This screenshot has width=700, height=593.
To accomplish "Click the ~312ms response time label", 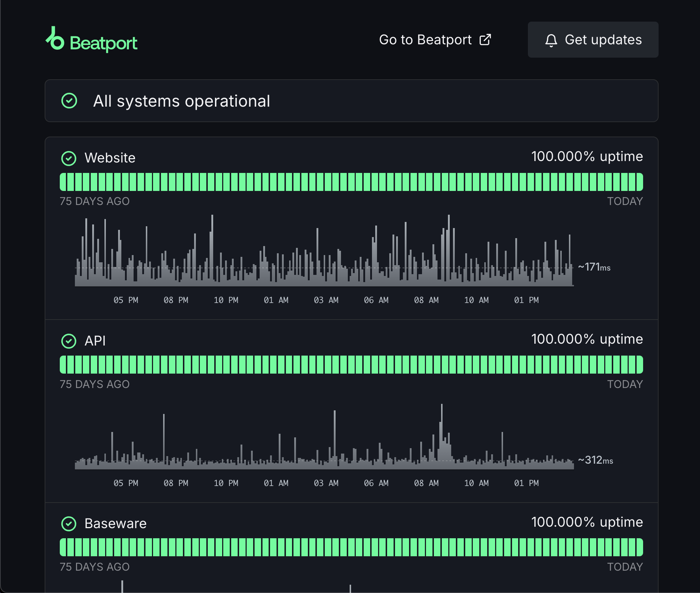I will (x=596, y=460).
